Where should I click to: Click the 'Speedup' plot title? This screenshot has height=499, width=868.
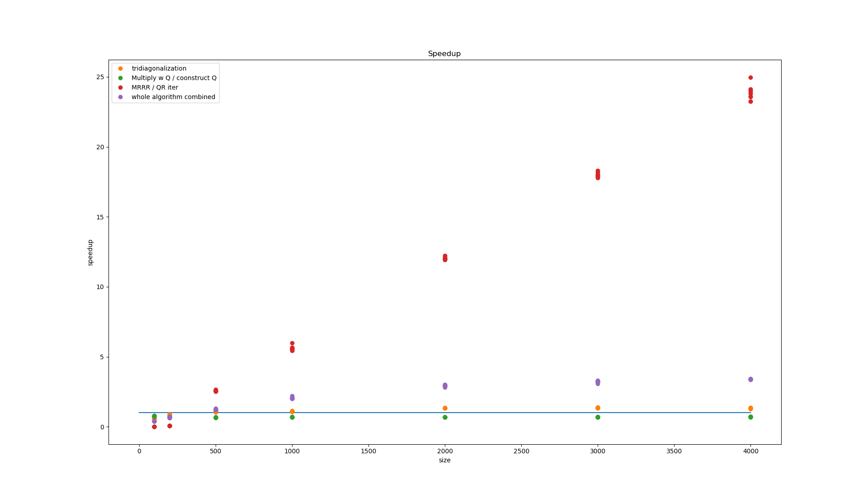444,54
